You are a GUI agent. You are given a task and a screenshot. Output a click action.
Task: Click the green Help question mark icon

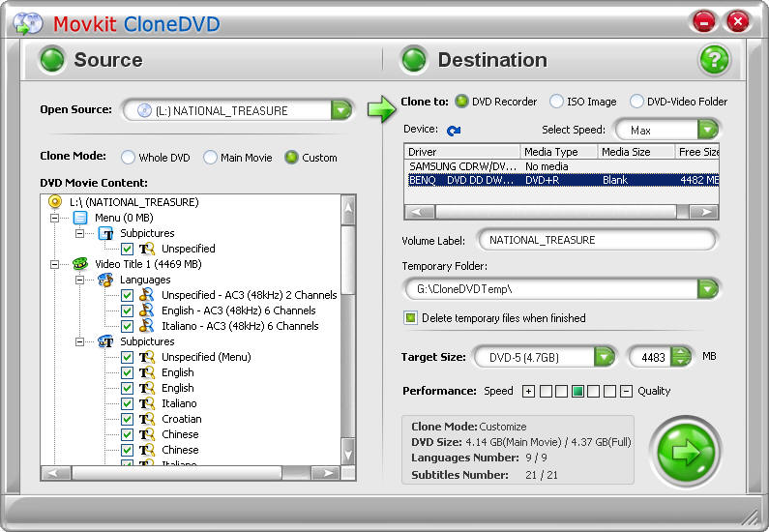[714, 60]
